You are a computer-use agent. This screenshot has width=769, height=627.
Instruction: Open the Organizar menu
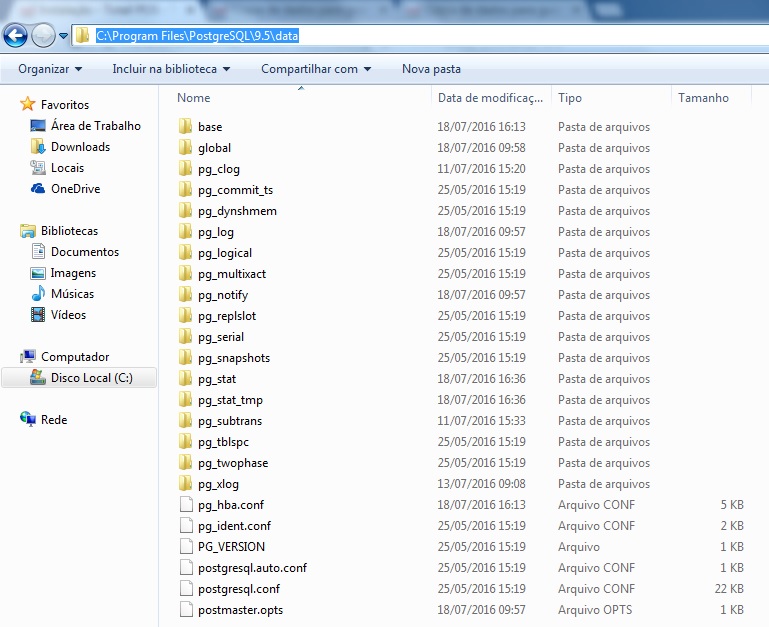coord(50,69)
